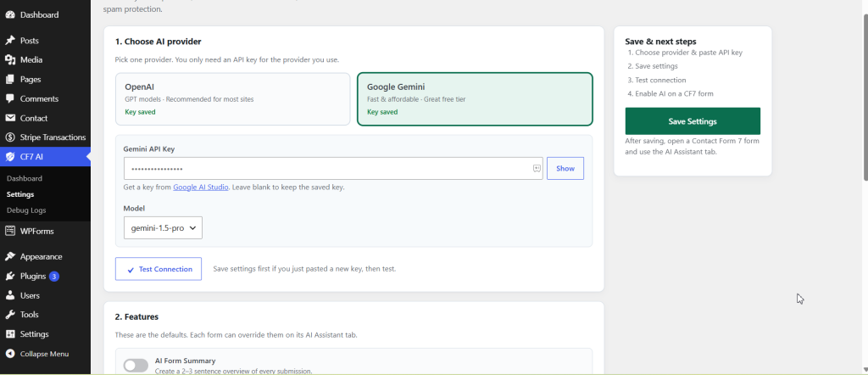
Task: Click the Test Connection button
Action: [x=159, y=269]
